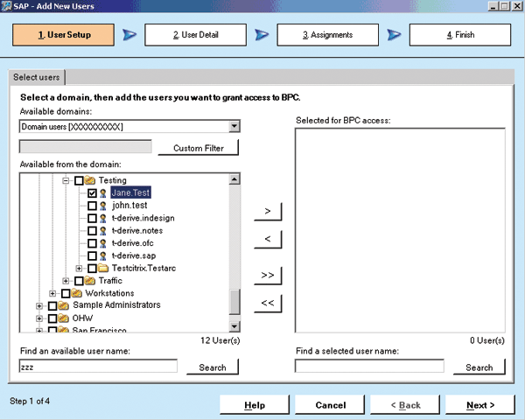Check the john.test checkbox
This screenshot has width=525, height=420.
point(92,206)
